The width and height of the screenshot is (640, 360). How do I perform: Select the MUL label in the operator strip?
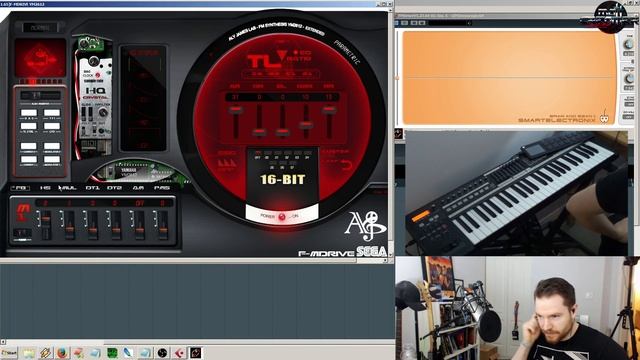tap(68, 188)
